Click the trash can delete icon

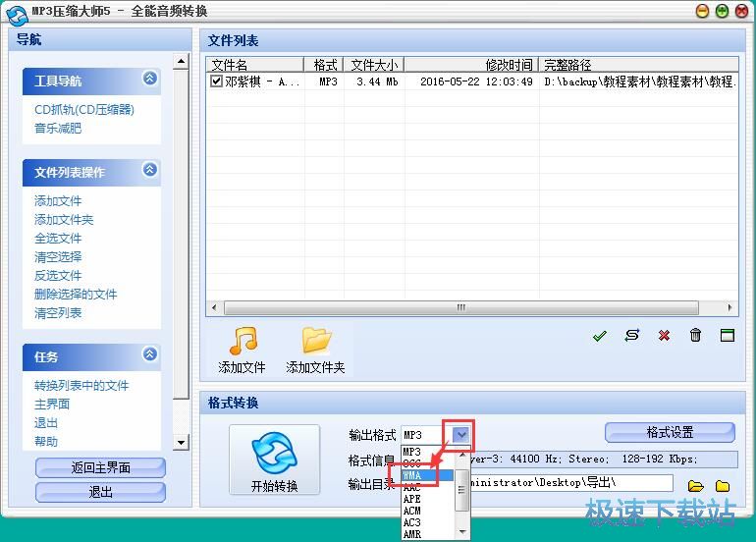pos(695,335)
